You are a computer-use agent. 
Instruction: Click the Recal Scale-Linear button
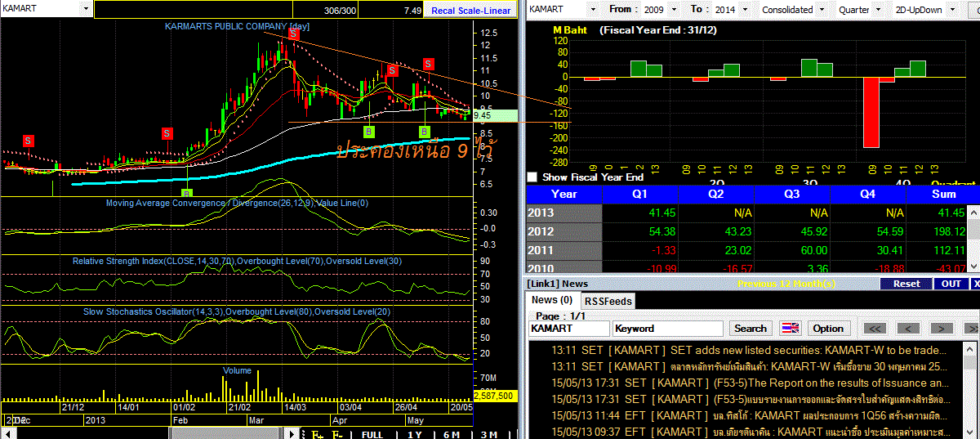coord(471,10)
